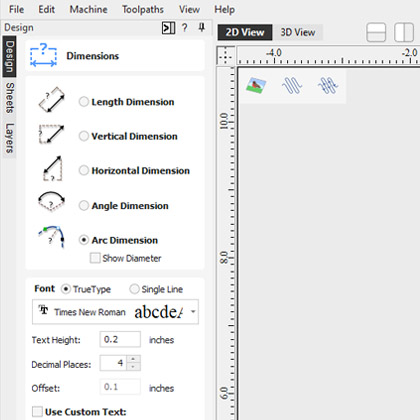Image resolution: width=420 pixels, height=420 pixels.
Task: Click the command prompt icon in the Design header
Action: click(x=168, y=28)
